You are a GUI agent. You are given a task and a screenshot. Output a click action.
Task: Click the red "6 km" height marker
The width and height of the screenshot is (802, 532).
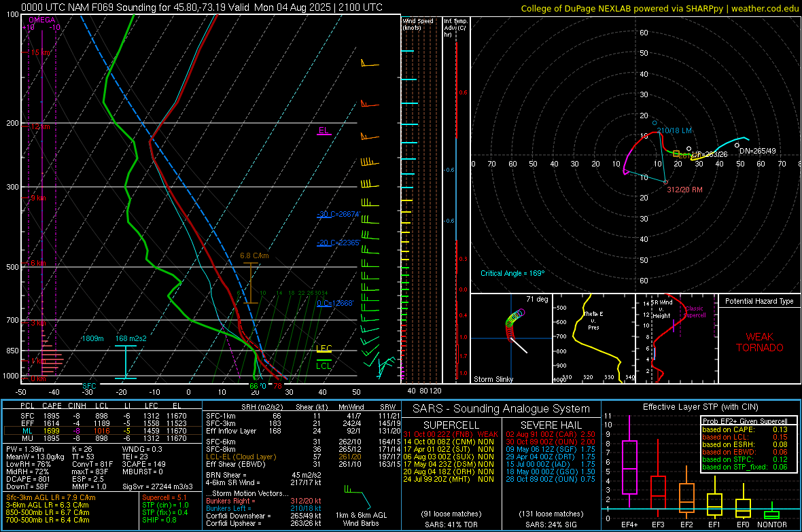[38, 263]
